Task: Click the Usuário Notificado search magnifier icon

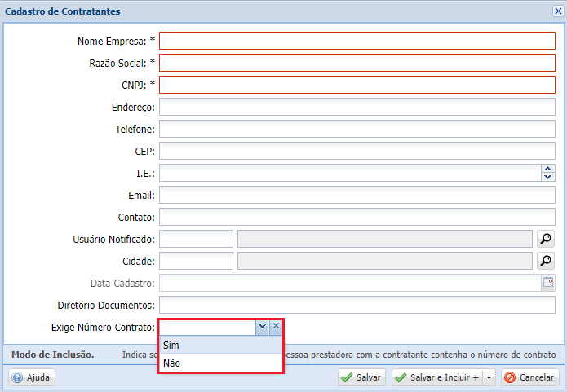Action: 546,239
